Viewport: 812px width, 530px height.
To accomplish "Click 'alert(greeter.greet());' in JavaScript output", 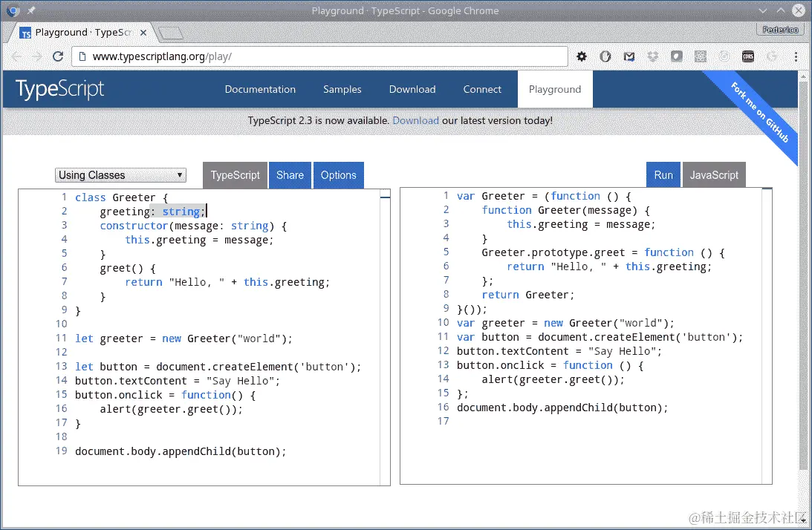I will click(x=553, y=379).
